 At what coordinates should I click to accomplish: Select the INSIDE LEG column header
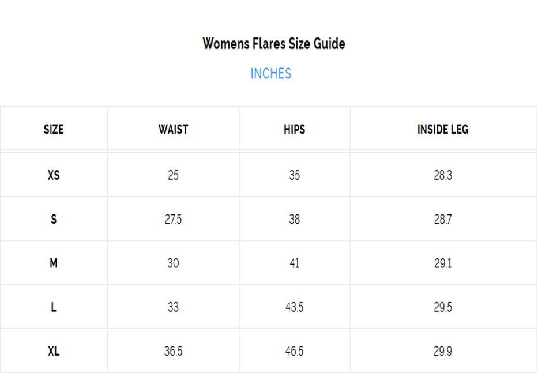tap(442, 129)
